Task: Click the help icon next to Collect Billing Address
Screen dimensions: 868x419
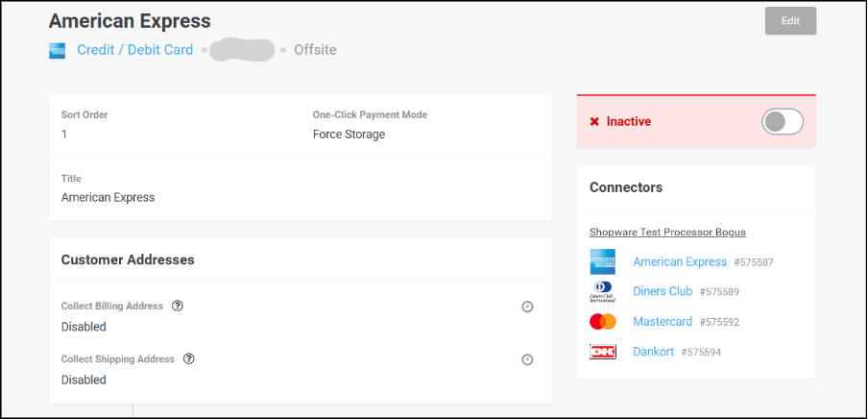Action: pyautogui.click(x=177, y=306)
